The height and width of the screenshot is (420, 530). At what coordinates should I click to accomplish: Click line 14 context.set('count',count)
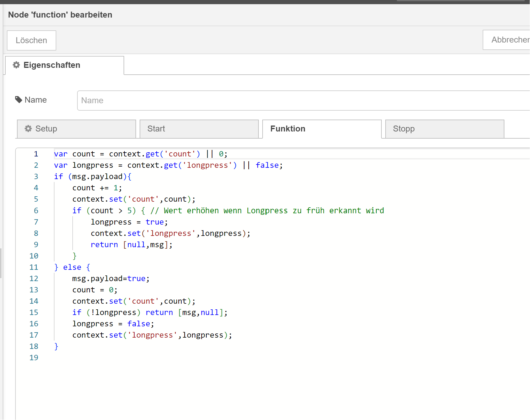(x=134, y=301)
